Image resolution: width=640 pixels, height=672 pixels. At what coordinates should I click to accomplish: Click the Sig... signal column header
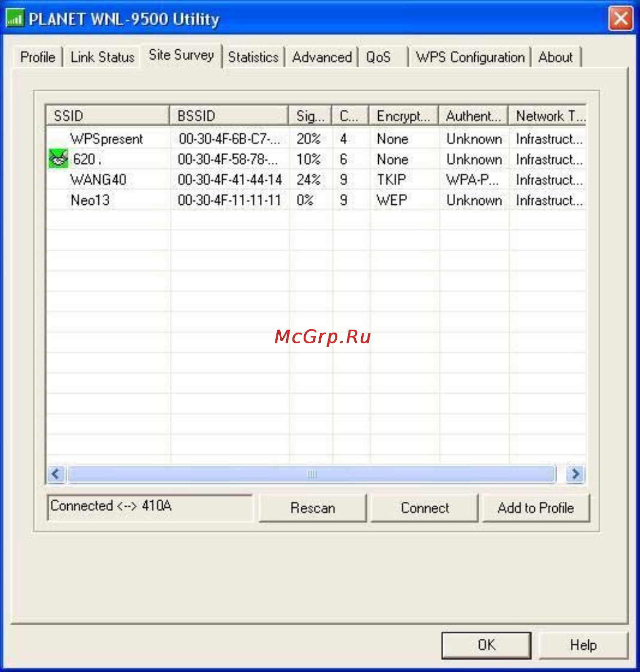(x=310, y=116)
